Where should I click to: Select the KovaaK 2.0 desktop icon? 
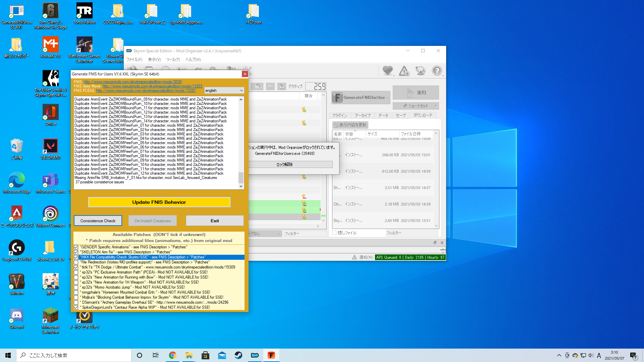coord(51,47)
